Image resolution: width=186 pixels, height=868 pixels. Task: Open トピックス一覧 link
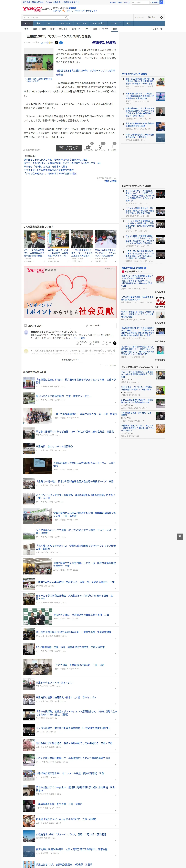tap(155, 29)
